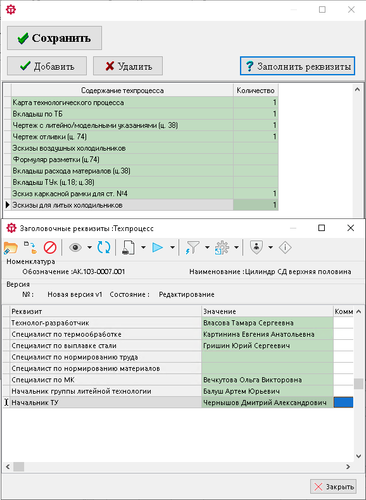Viewport: 366px width, 500px height.
Task: Click the red prohibit circle icon
Action: 50,248
